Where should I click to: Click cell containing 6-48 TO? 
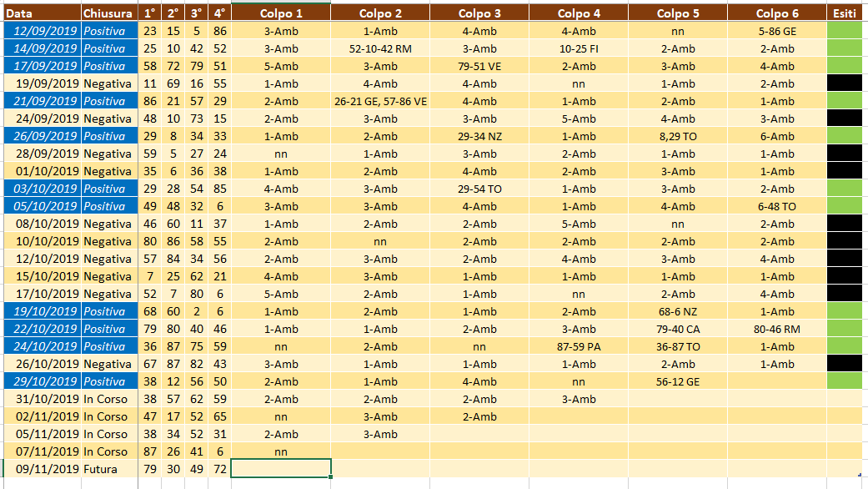tap(777, 206)
